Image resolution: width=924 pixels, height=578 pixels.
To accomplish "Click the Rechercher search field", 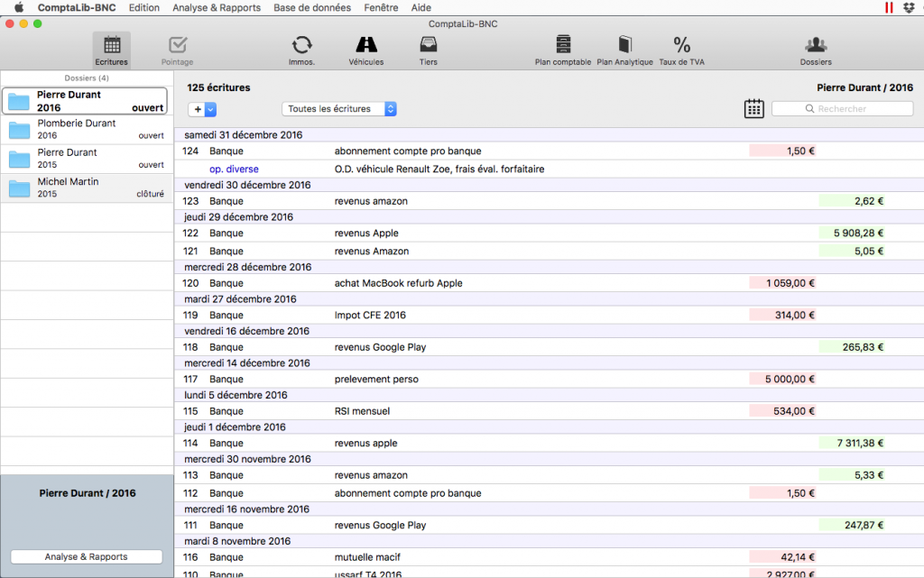I will tap(842, 109).
